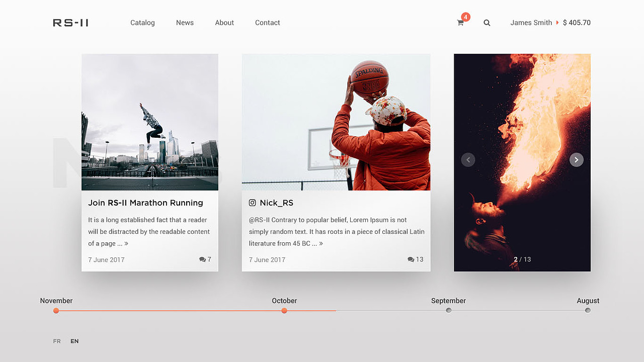Select the September timeline dot

pos(449,310)
